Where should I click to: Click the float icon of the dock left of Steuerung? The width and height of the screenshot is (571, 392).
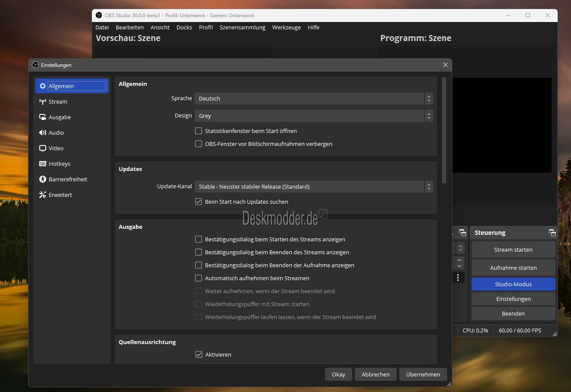(x=462, y=232)
